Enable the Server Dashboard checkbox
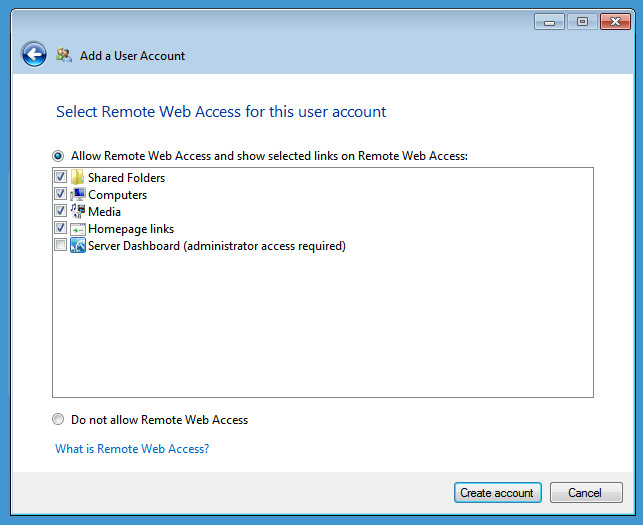 (61, 246)
